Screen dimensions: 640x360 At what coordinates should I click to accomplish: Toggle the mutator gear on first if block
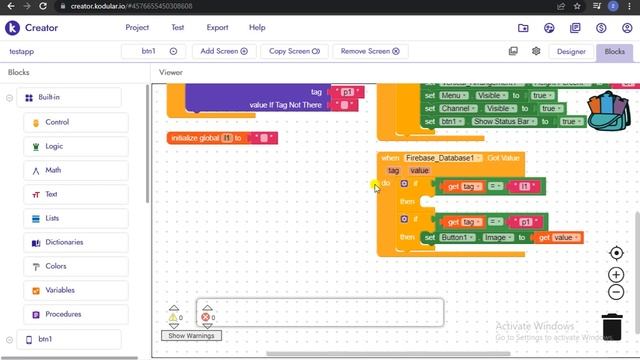(x=404, y=184)
